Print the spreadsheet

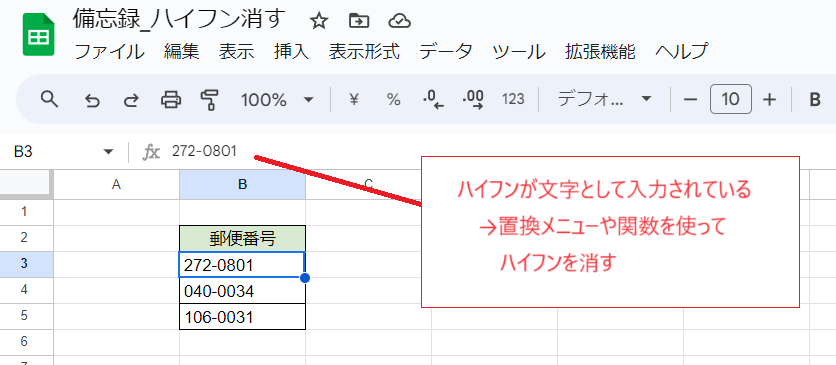pyautogui.click(x=171, y=99)
